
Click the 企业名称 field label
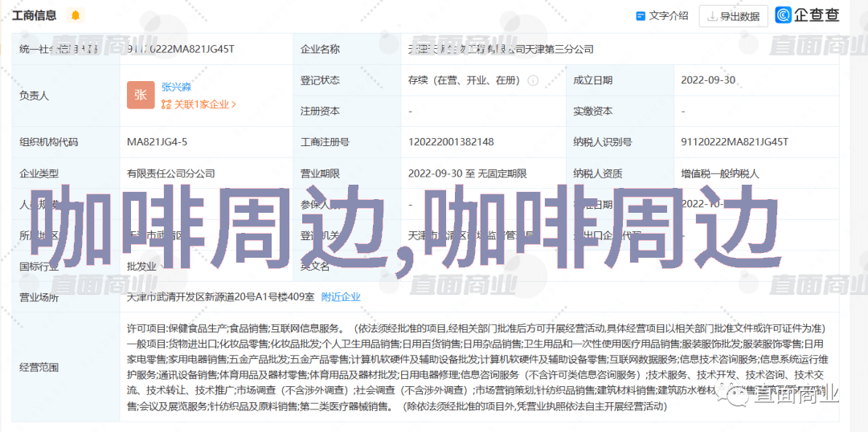tap(320, 49)
